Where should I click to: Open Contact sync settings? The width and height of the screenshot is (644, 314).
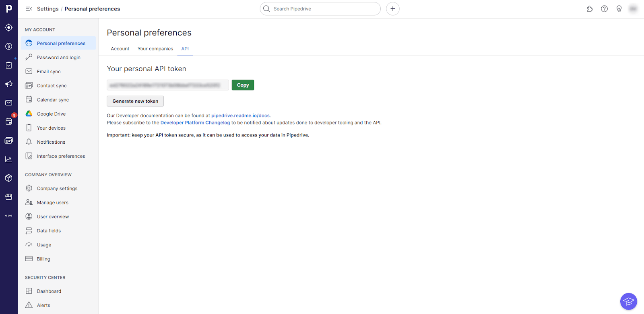[58, 85]
